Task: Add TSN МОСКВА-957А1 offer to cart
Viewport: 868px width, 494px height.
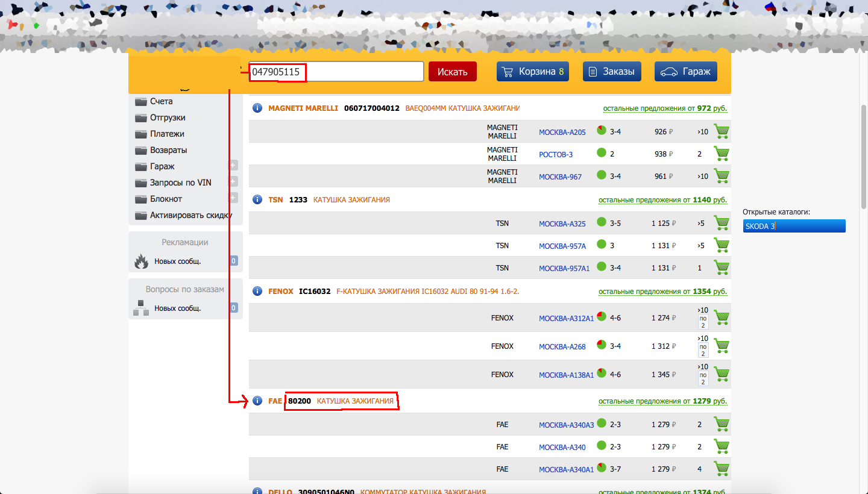Action: pyautogui.click(x=722, y=267)
